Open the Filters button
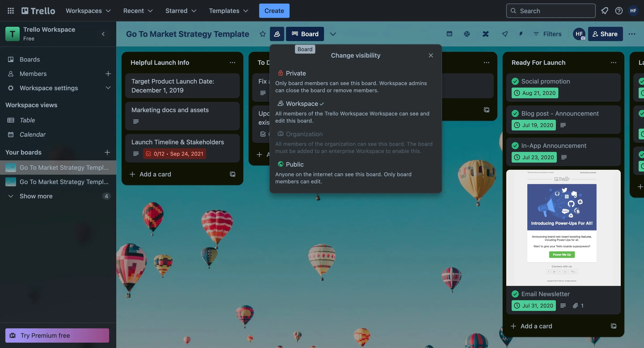The image size is (644, 348). click(x=547, y=34)
